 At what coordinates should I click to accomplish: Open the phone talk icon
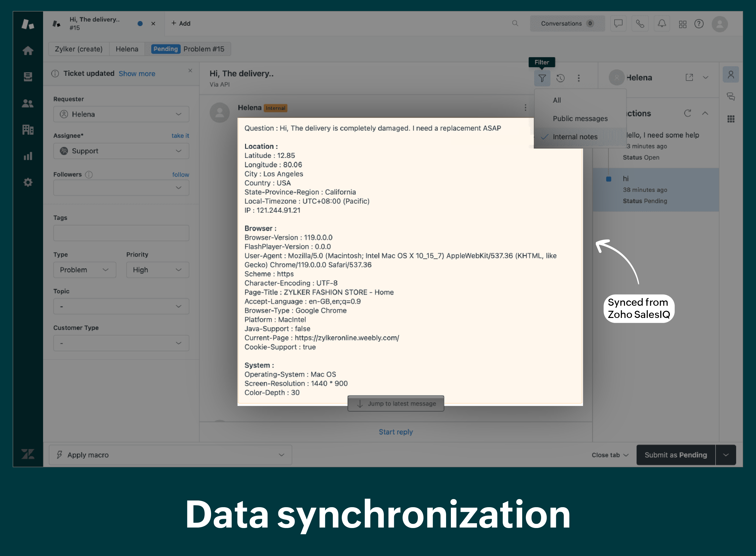[x=640, y=23]
